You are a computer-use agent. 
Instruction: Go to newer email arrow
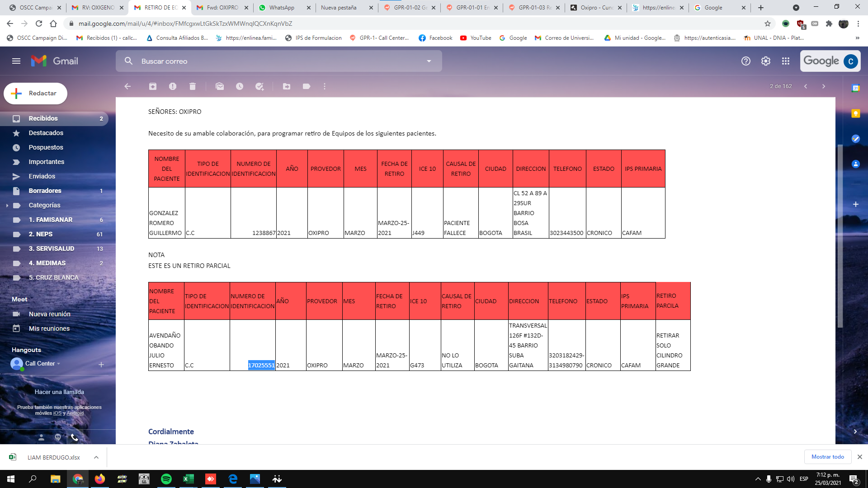click(x=806, y=86)
